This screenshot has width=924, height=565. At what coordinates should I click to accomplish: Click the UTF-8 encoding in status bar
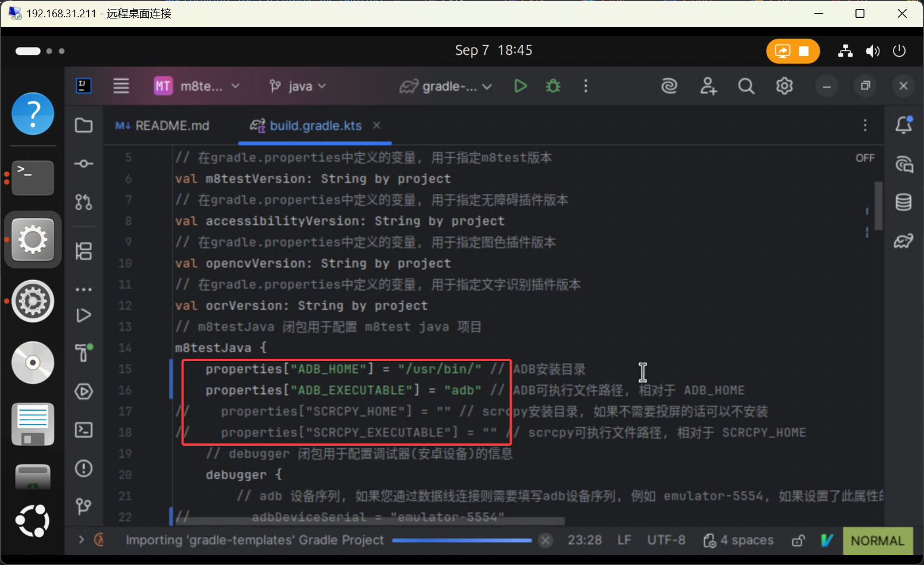(666, 541)
